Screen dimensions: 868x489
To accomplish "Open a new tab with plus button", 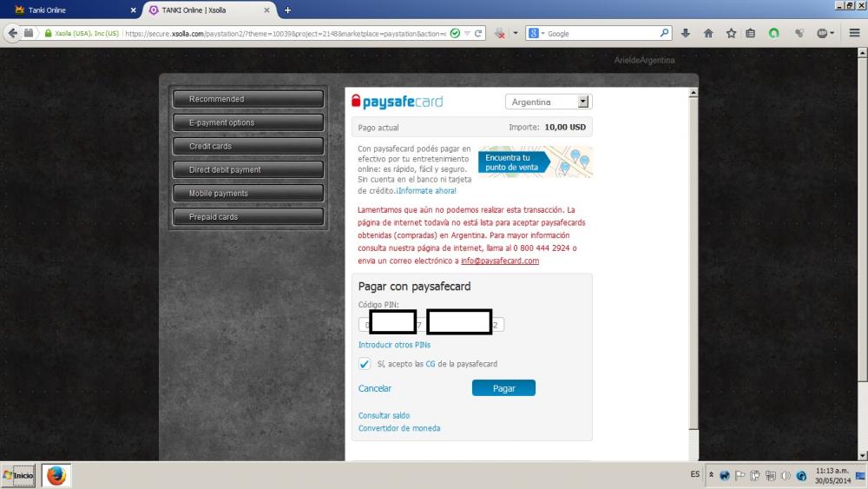I will [x=287, y=10].
